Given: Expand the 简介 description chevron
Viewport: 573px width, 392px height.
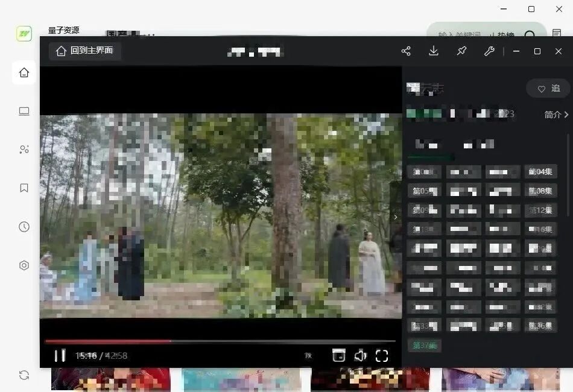Looking at the screenshot, I should 557,115.
